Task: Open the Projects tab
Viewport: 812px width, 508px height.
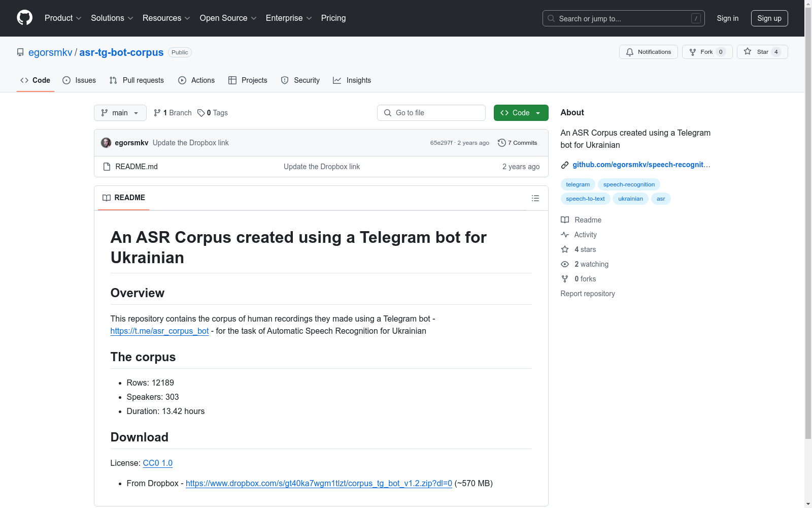Action: pos(248,80)
